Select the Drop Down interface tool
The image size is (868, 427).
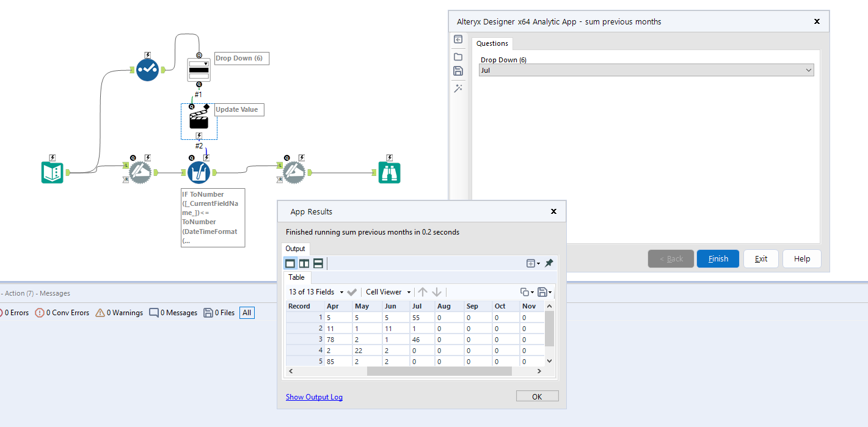point(199,70)
